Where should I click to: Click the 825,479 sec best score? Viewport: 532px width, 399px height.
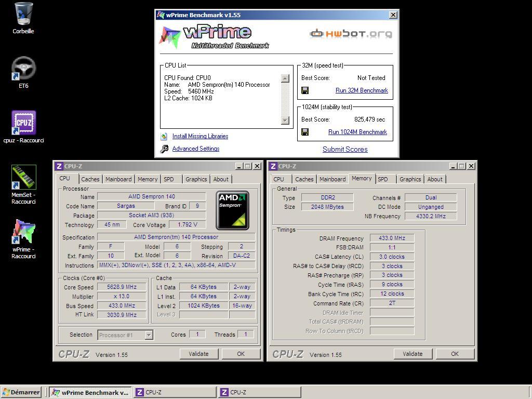pos(370,119)
